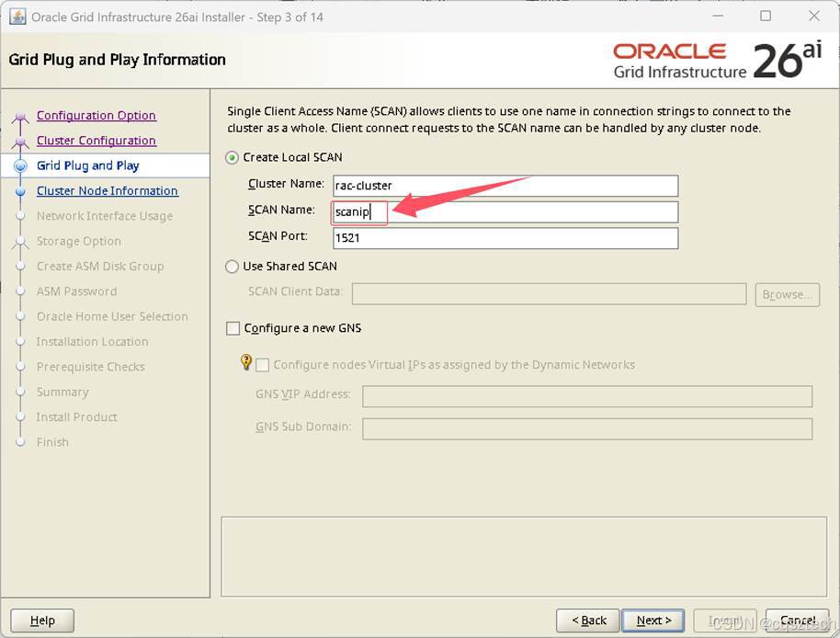840x638 pixels.
Task: Click the Oracle Grid Infrastructure logo
Action: (717, 60)
